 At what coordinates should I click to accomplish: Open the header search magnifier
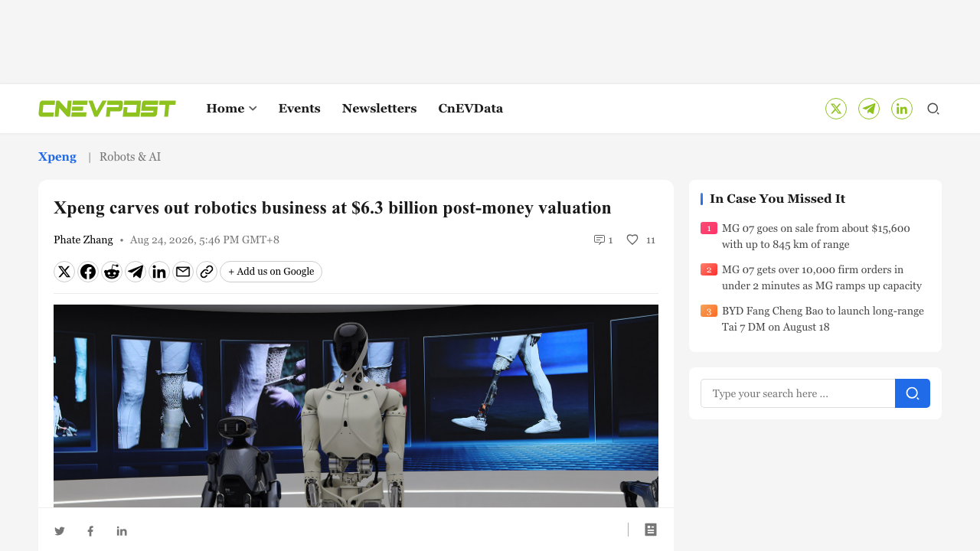(933, 109)
